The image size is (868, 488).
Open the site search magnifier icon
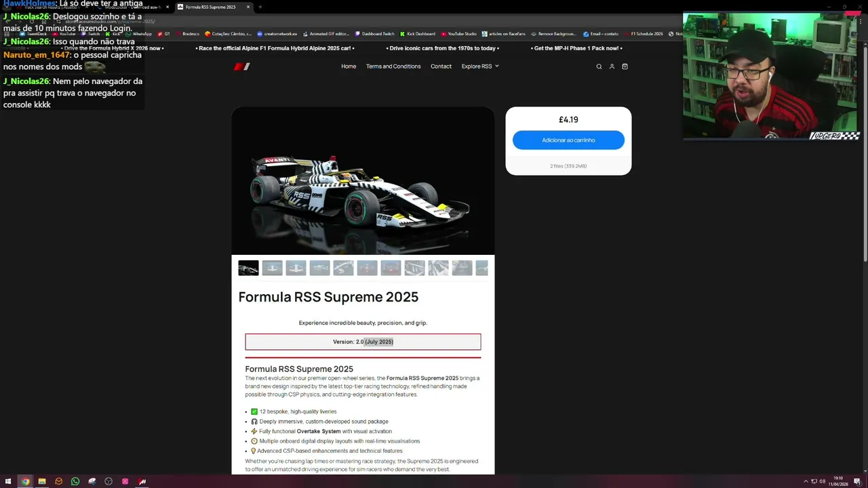pos(599,66)
